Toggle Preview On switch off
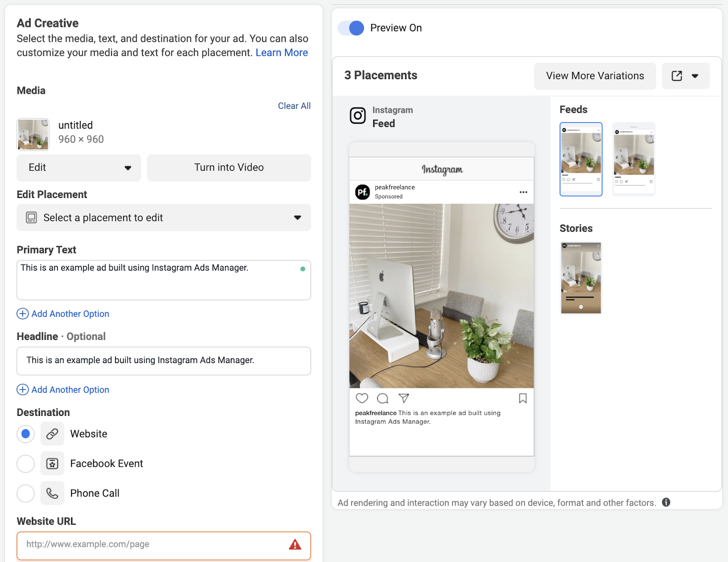The height and width of the screenshot is (562, 728). pos(350,28)
